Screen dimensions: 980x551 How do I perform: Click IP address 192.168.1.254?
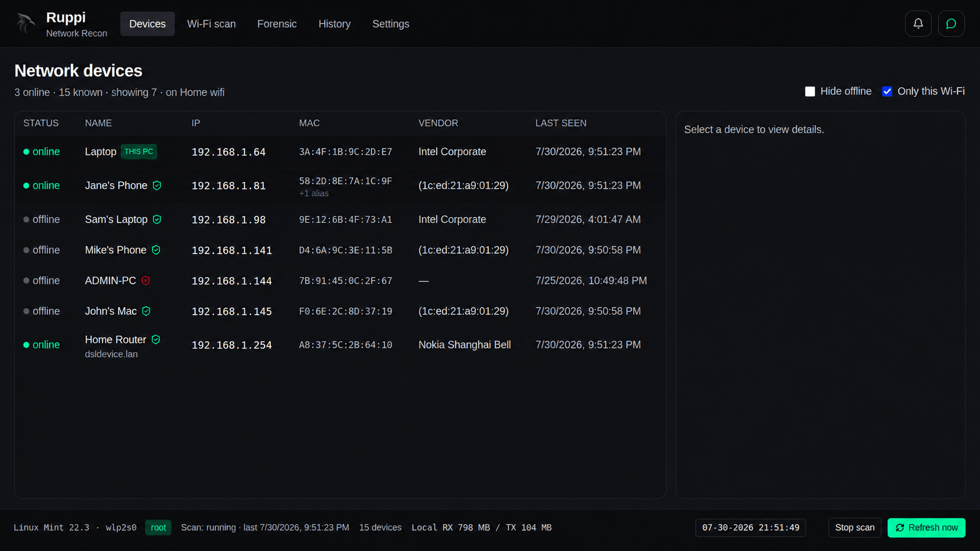pyautogui.click(x=232, y=345)
